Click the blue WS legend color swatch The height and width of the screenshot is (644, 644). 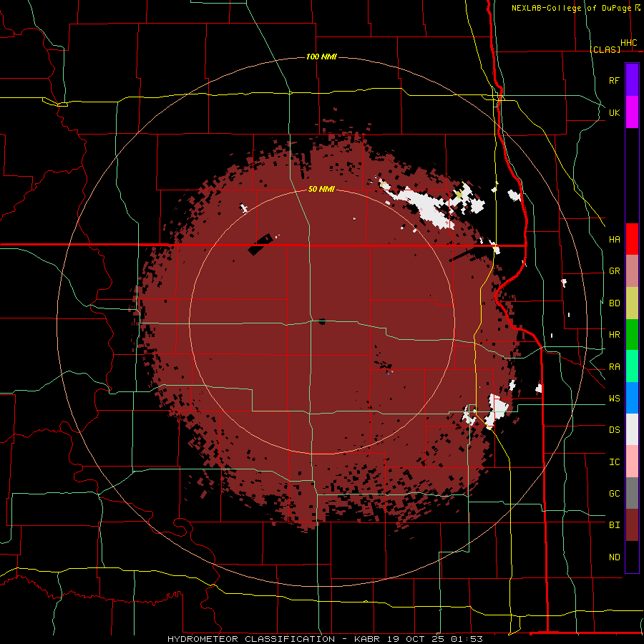(632, 398)
